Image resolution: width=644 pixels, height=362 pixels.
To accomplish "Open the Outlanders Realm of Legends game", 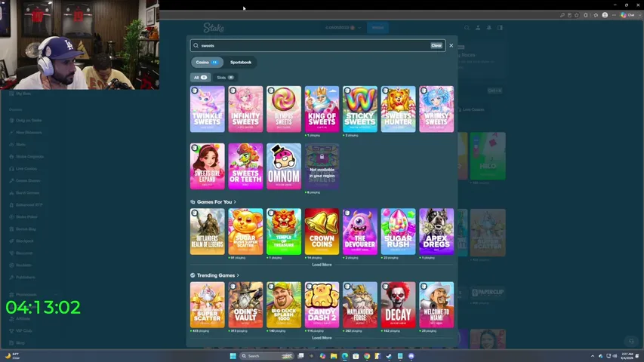I will click(208, 232).
